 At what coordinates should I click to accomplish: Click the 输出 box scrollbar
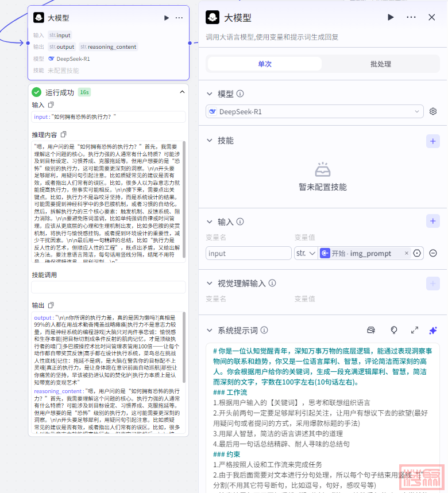184,347
